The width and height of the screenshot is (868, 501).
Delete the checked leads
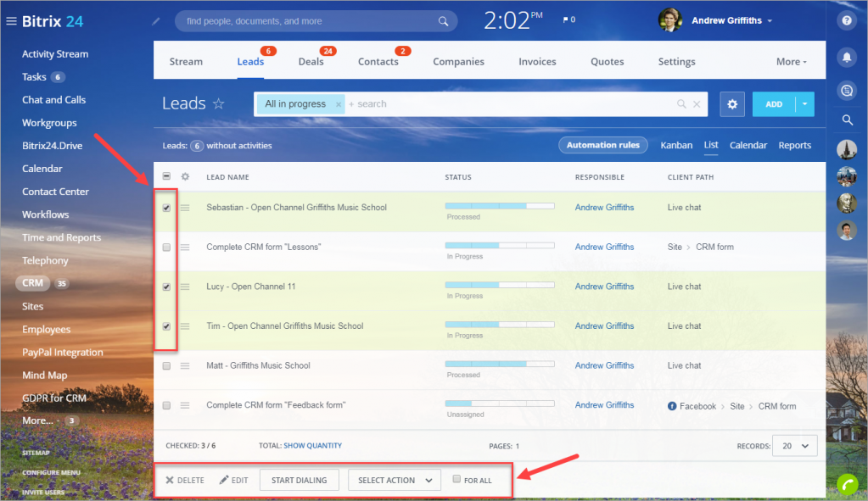pos(185,480)
